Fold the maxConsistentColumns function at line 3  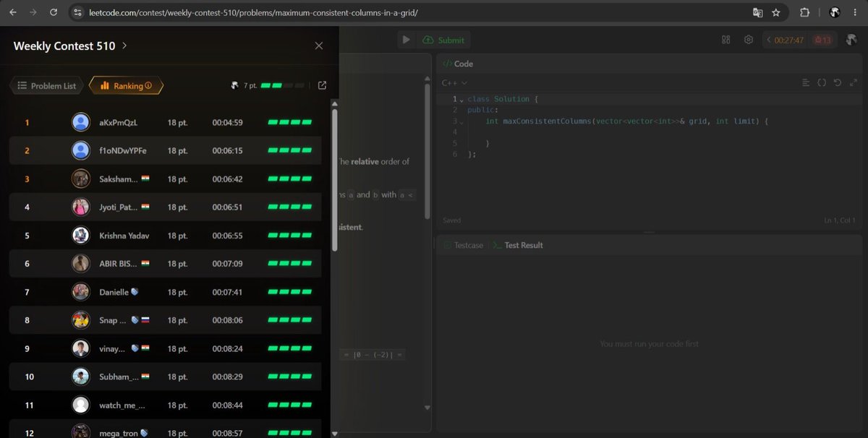(x=461, y=121)
